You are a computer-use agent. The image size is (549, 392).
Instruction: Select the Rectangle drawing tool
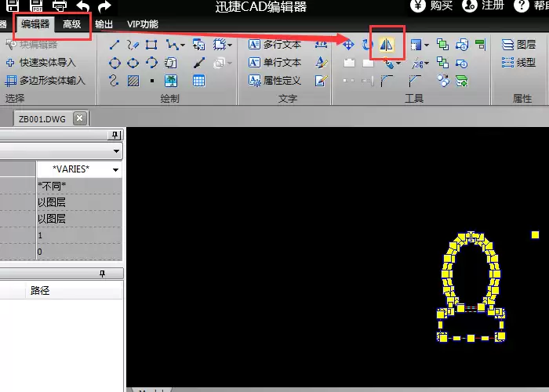(151, 45)
